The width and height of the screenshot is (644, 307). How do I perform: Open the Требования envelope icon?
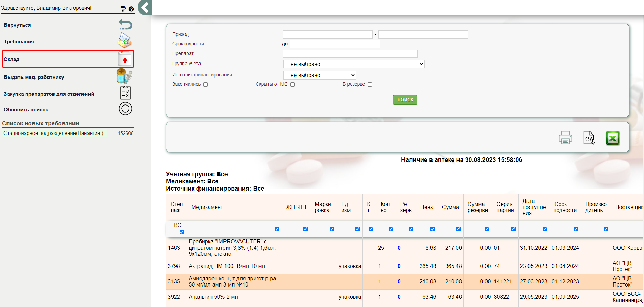tap(125, 41)
